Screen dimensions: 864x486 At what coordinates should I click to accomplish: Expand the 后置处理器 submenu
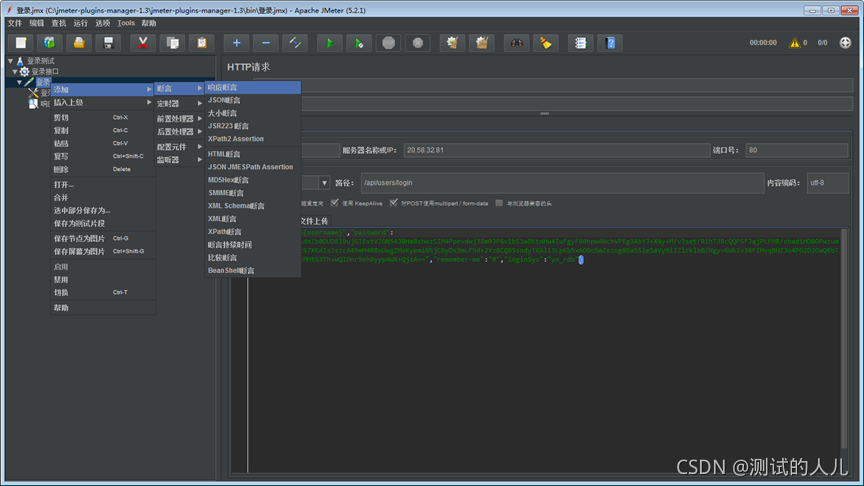(x=179, y=132)
